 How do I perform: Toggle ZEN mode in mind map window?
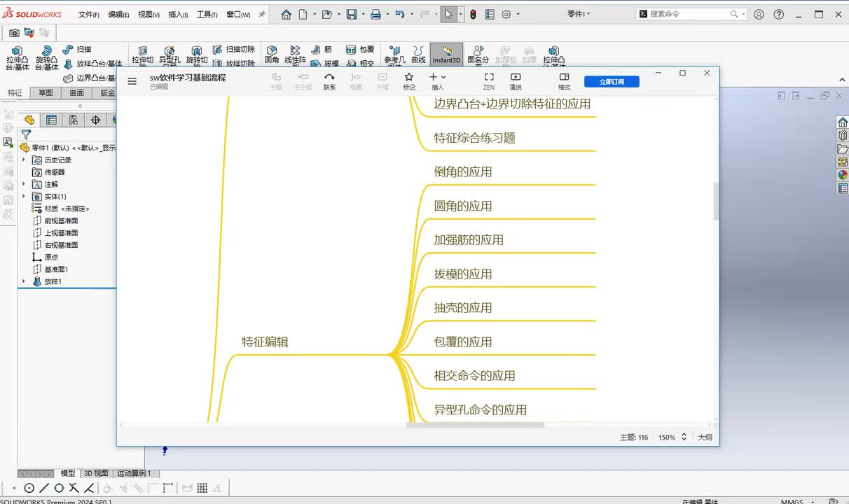489,81
